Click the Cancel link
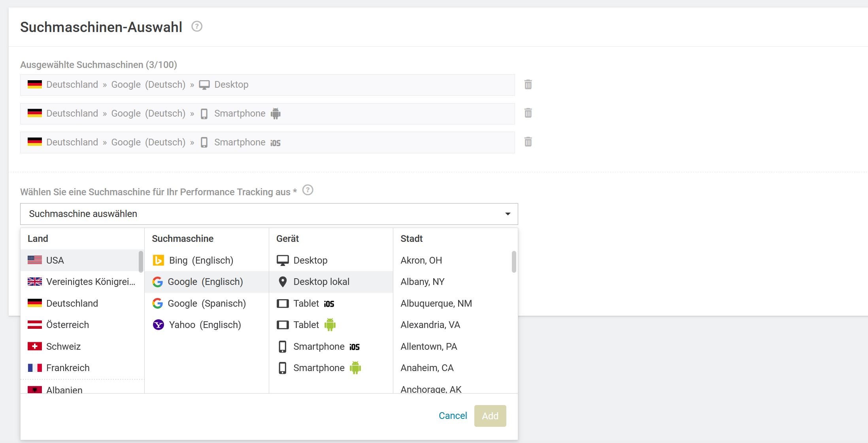 click(x=453, y=416)
